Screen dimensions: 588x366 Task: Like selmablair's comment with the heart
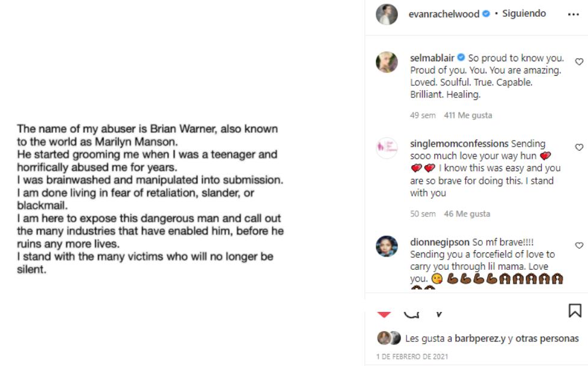point(579,61)
